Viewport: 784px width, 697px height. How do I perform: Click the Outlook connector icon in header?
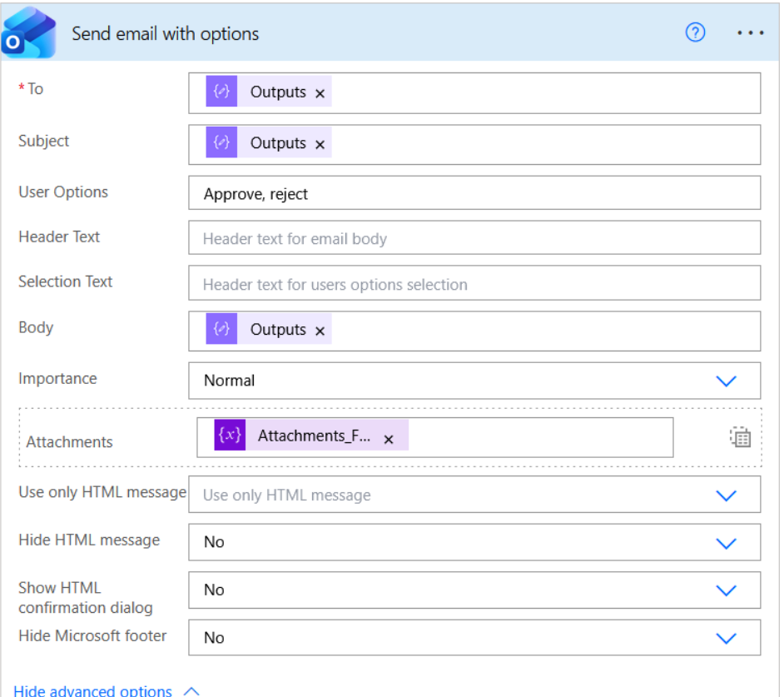pyautogui.click(x=29, y=34)
